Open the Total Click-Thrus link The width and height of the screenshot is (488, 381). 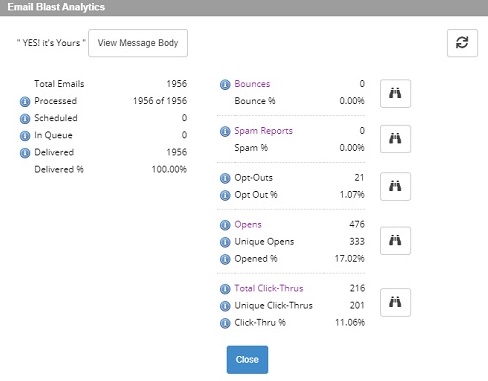[x=269, y=288]
